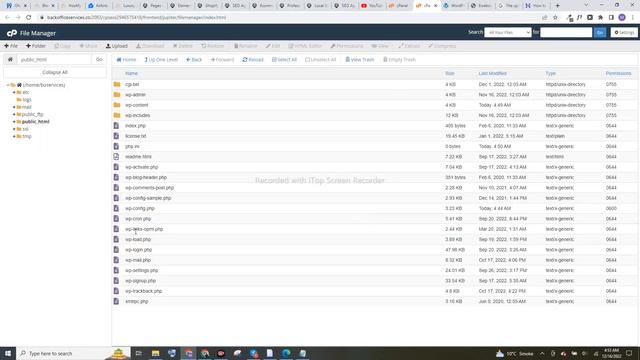
Task: Open the 'All Your Files' search scope dropdown
Action: click(x=508, y=32)
